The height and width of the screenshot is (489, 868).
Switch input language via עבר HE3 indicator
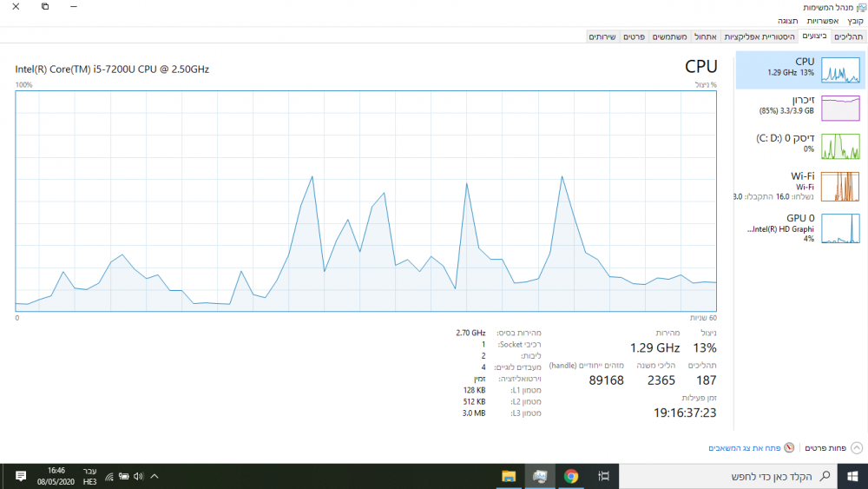click(x=89, y=476)
